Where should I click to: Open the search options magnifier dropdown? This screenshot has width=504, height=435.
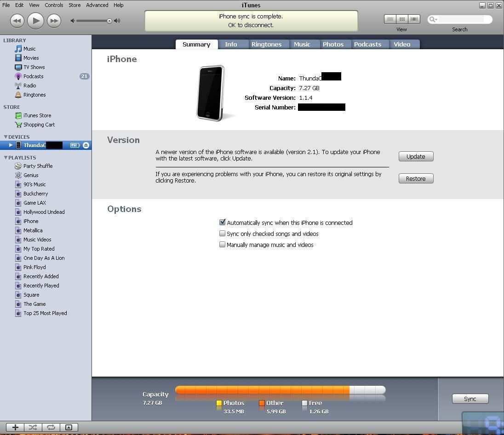(x=433, y=19)
